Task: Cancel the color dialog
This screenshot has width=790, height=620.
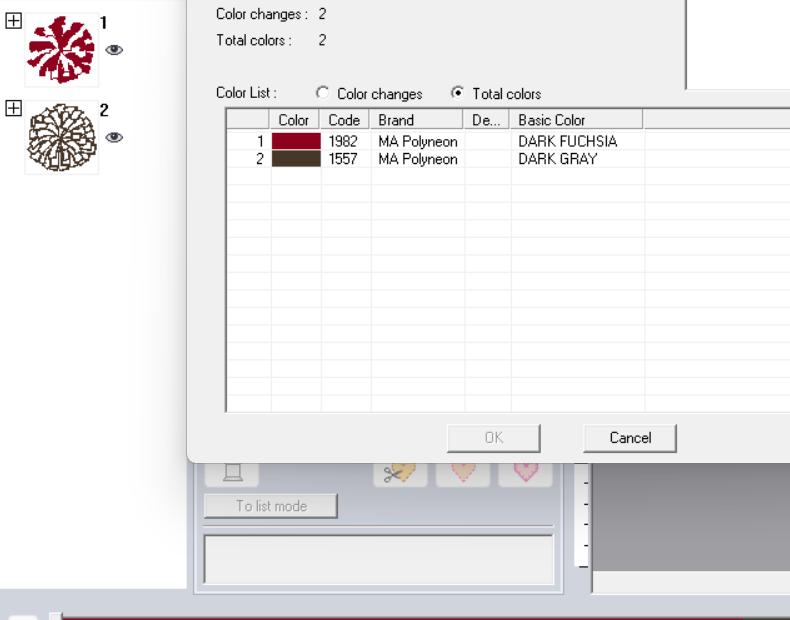Action: click(630, 438)
